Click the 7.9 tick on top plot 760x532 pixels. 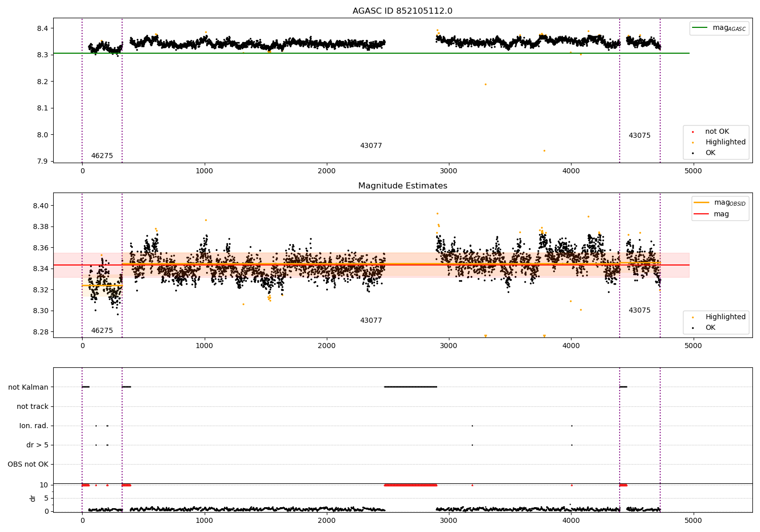[x=43, y=162]
